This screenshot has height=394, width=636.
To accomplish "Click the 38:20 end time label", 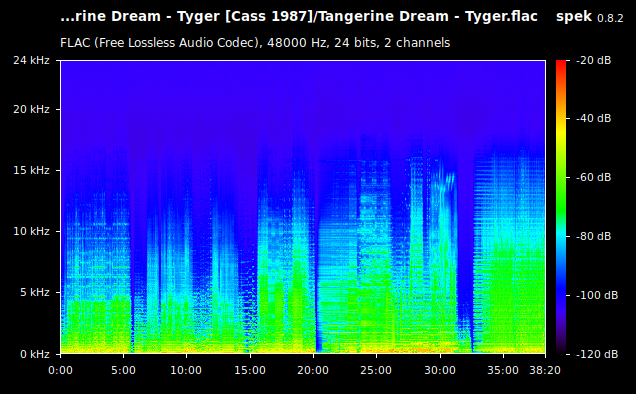I will coord(545,370).
